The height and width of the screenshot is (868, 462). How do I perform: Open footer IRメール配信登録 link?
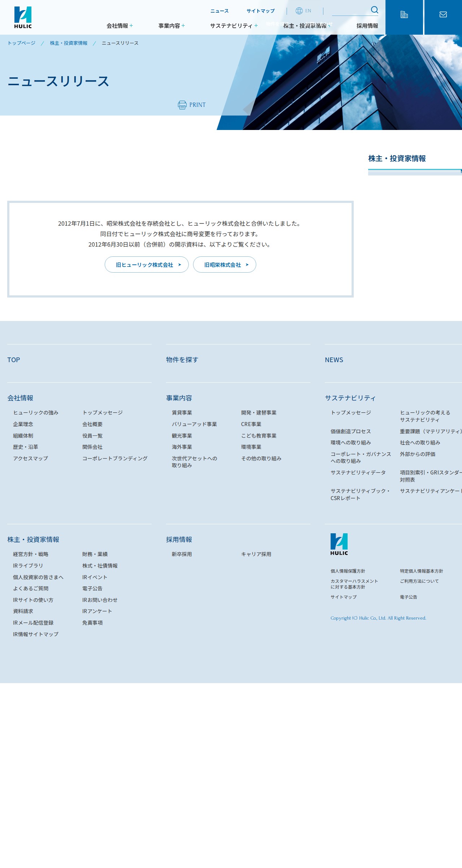coord(33,623)
